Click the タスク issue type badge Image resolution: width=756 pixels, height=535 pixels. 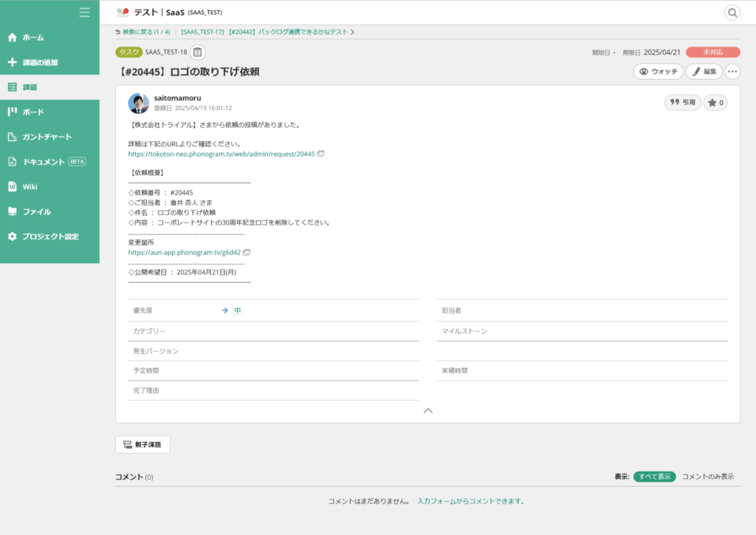[128, 52]
